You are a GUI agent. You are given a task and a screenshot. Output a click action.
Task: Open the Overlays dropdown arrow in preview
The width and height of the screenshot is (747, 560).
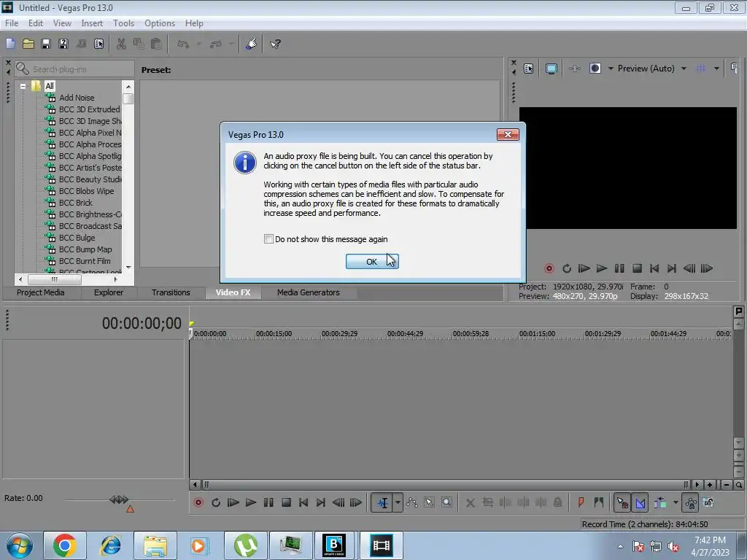(716, 69)
